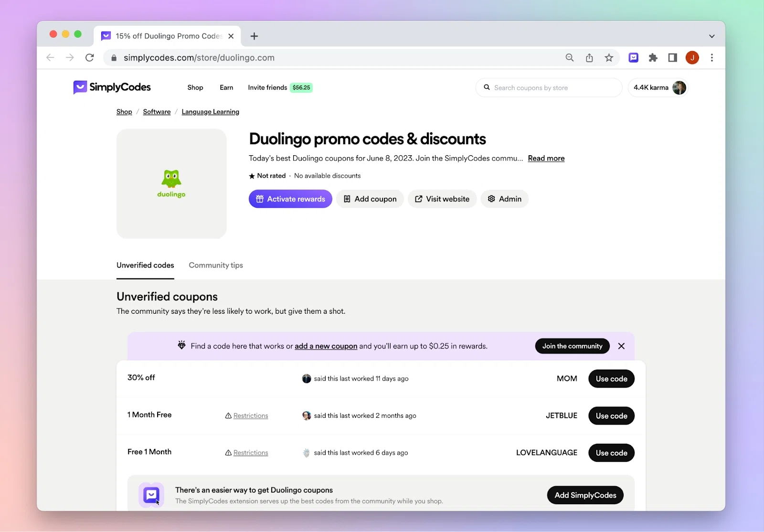Viewport: 764px width, 532px height.
Task: Click the MOM coupon code text
Action: click(x=567, y=379)
